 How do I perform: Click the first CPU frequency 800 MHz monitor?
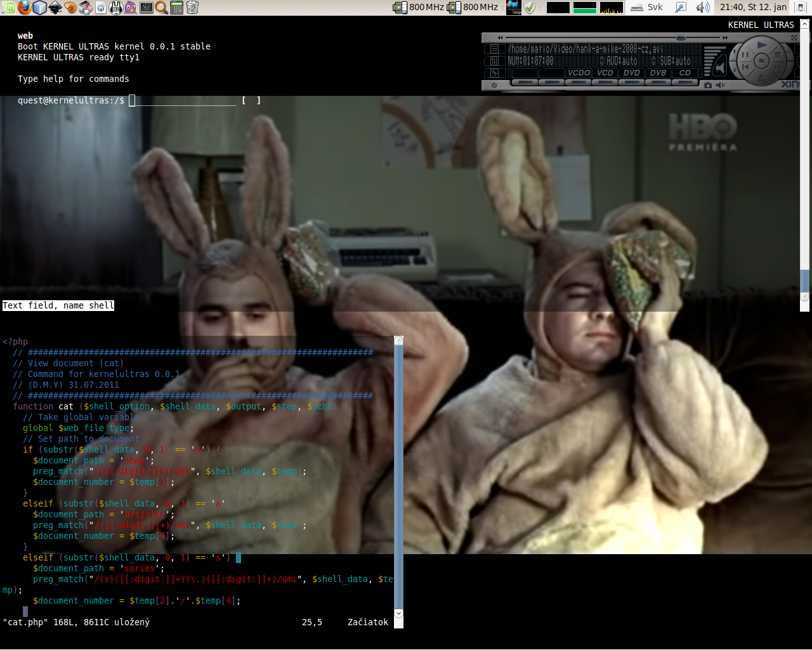point(419,7)
